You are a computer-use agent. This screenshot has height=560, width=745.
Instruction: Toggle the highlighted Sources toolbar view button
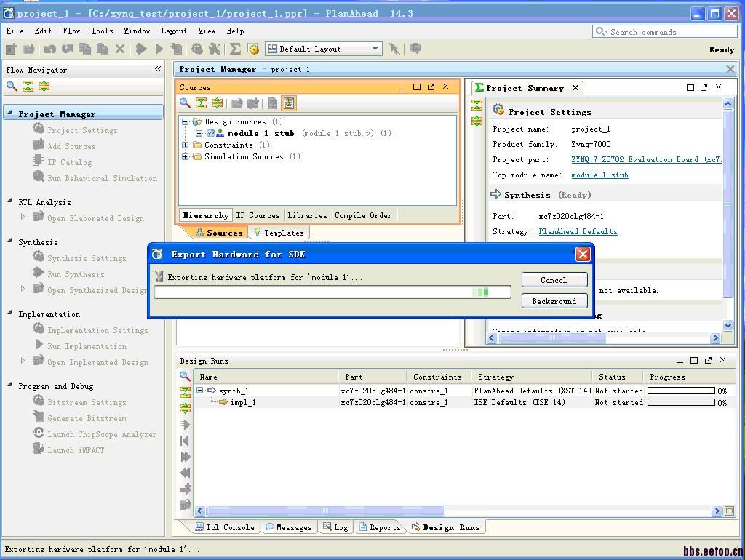tap(289, 103)
